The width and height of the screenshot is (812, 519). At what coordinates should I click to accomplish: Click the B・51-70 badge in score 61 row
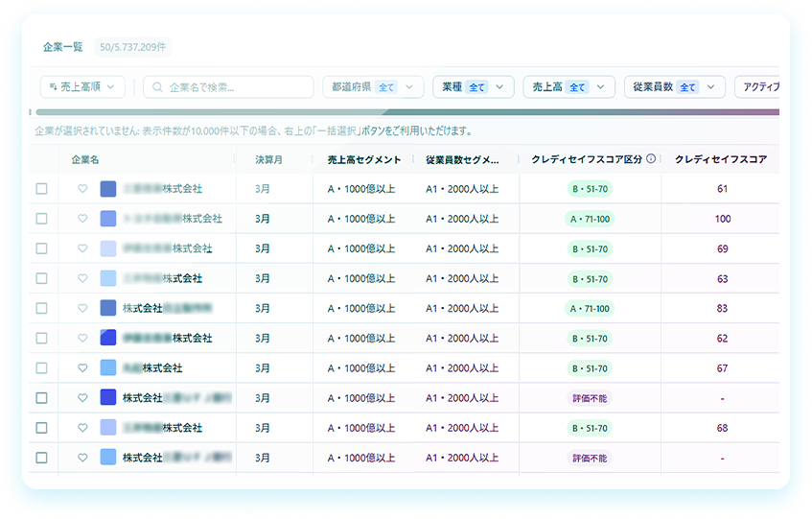[590, 189]
